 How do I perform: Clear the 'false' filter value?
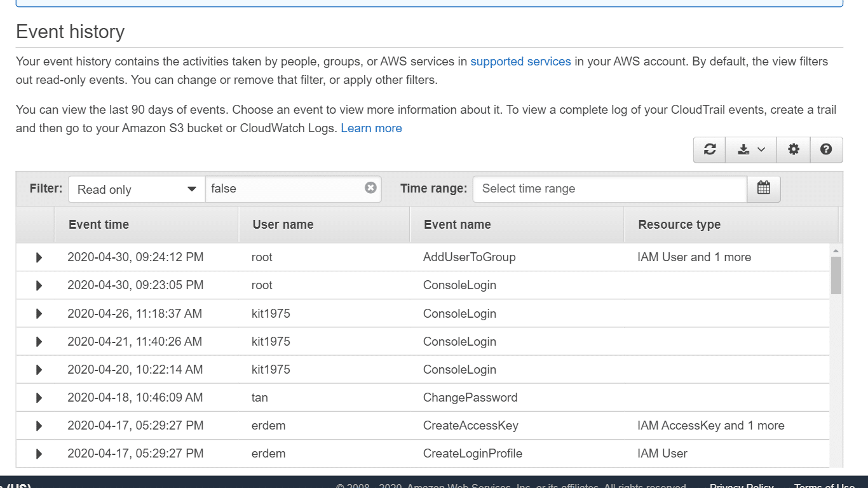point(370,188)
